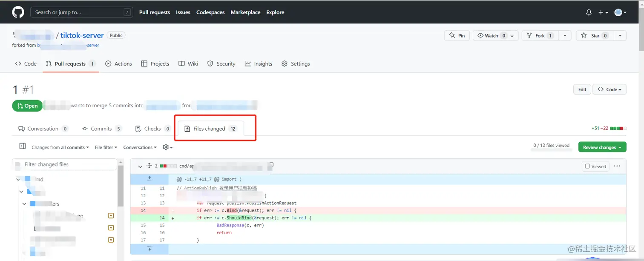Switch to the Projects tab
Screen dimensions: 644x261
point(155,64)
